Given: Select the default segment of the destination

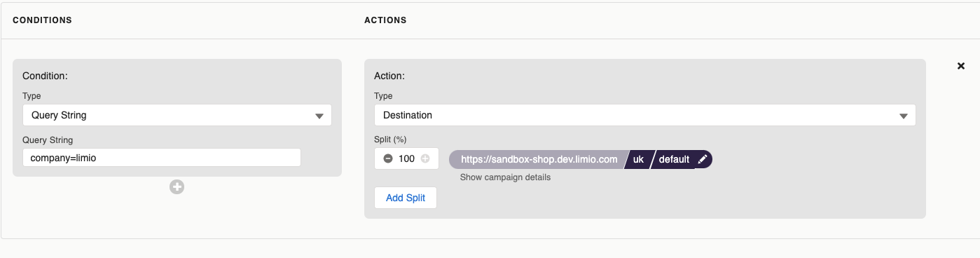Looking at the screenshot, I should [674, 159].
